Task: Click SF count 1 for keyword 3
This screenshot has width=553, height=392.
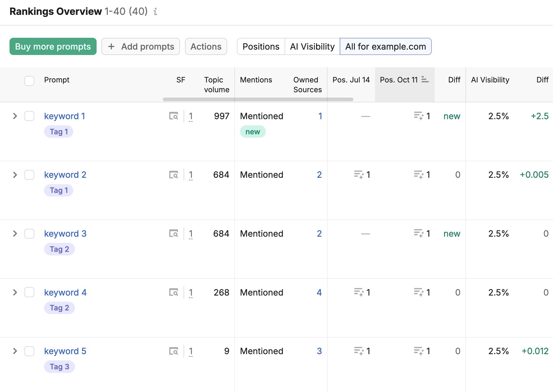Action: click(x=191, y=234)
